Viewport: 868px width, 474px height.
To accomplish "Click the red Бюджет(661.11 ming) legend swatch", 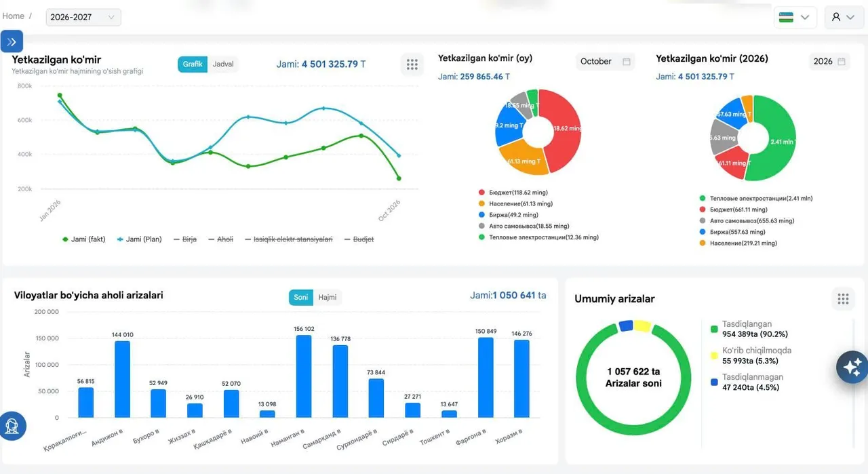I will click(702, 210).
